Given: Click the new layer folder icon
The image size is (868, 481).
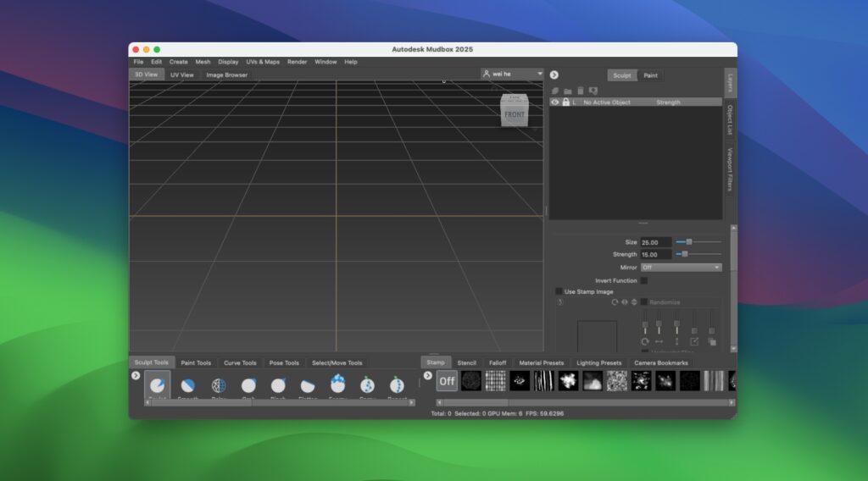Looking at the screenshot, I should 567,91.
